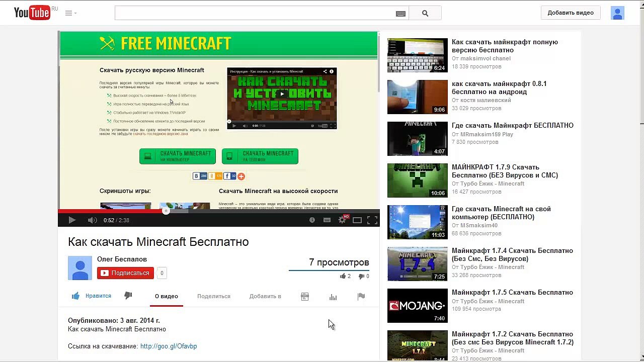This screenshot has width=644, height=362.
Task: Switch the video to full screen
Action: [372, 220]
